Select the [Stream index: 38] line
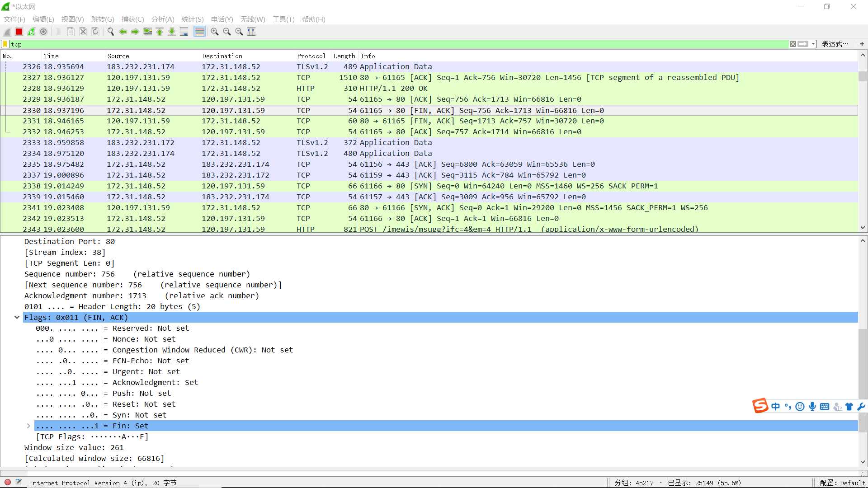Viewport: 868px width, 488px height. coord(65,252)
